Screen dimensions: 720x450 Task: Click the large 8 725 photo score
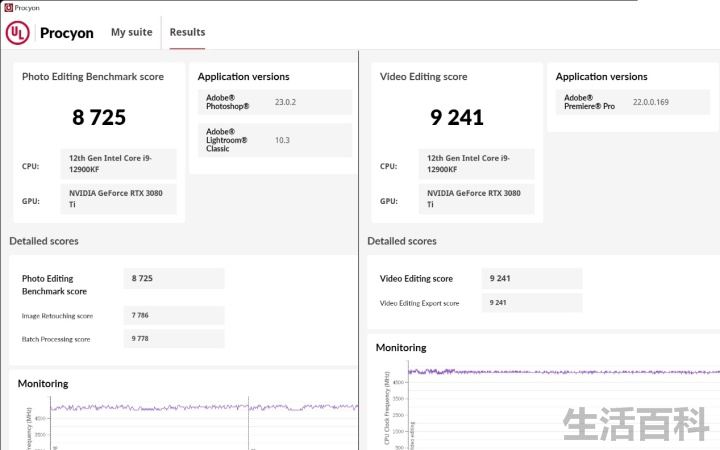pos(99,117)
